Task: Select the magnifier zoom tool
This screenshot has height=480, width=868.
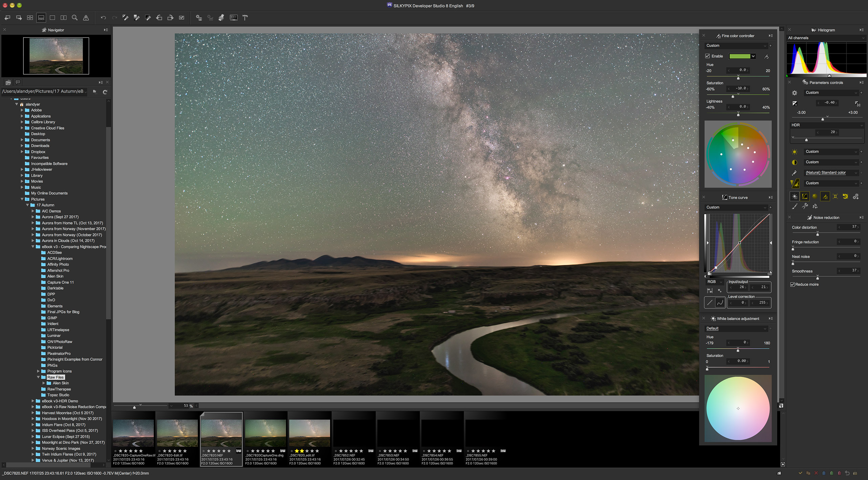Action: coord(75,18)
